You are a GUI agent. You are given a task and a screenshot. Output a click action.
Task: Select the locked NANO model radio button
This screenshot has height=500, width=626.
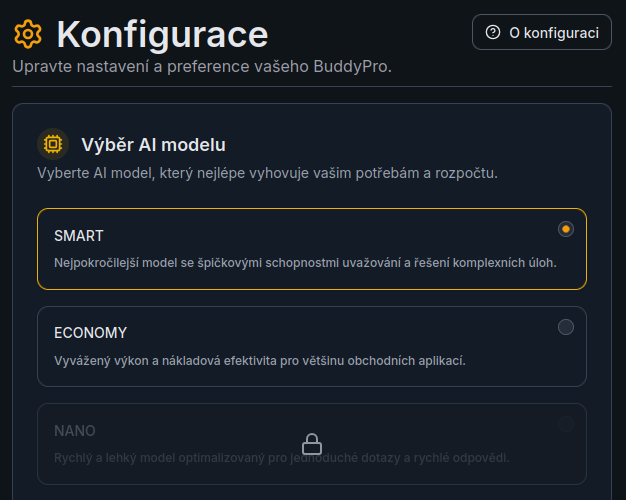[x=566, y=424]
